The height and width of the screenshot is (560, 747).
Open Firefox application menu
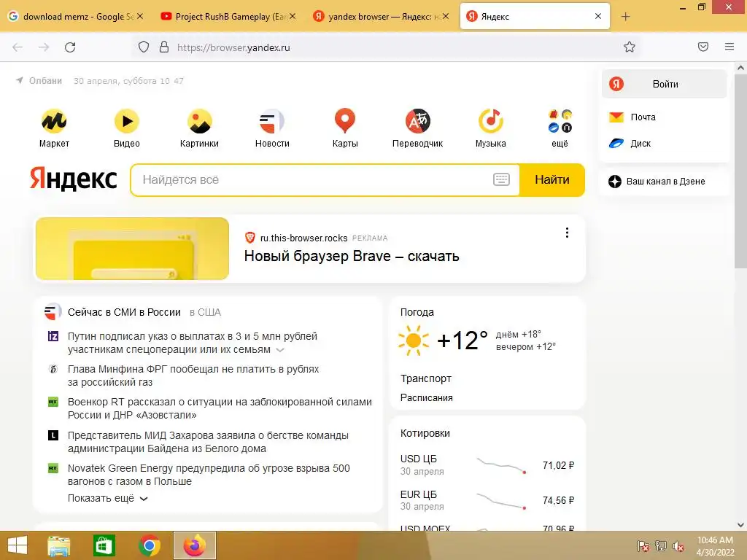point(729,47)
